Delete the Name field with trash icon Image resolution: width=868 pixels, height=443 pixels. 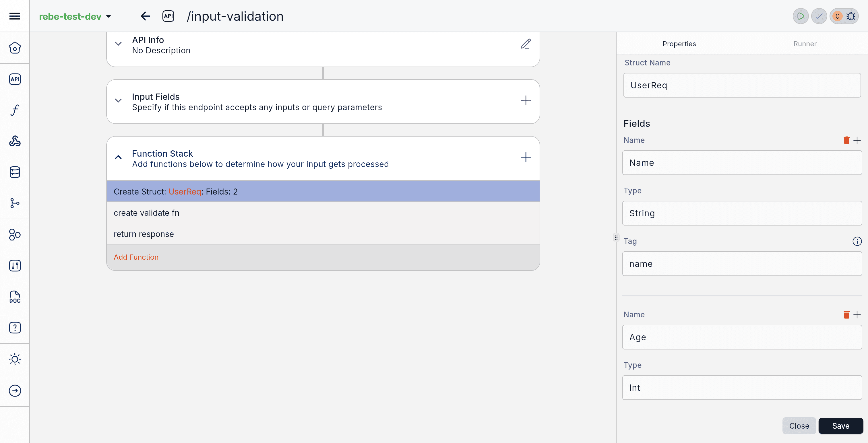pos(846,140)
